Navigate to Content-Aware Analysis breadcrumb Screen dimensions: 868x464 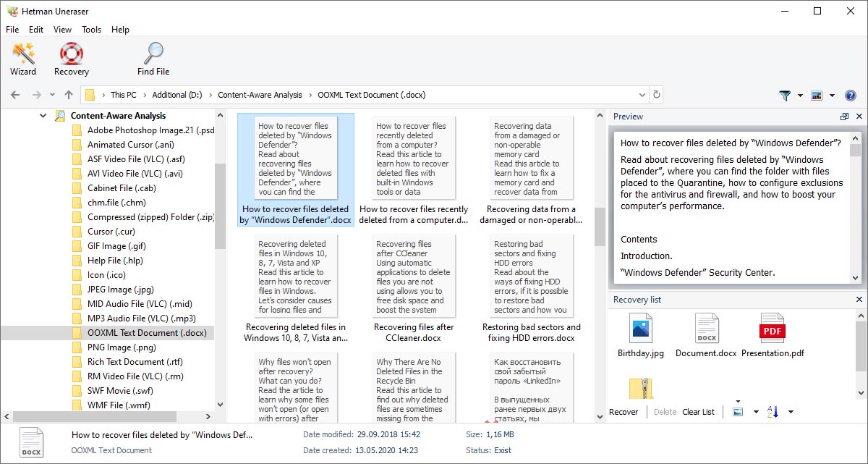tap(260, 95)
